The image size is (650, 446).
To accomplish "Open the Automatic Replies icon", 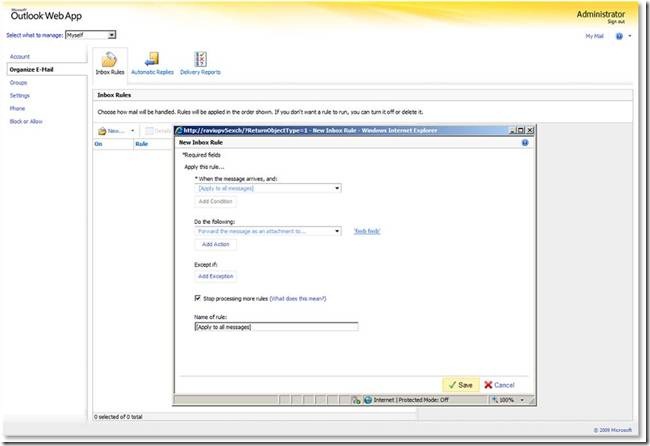I will click(152, 58).
